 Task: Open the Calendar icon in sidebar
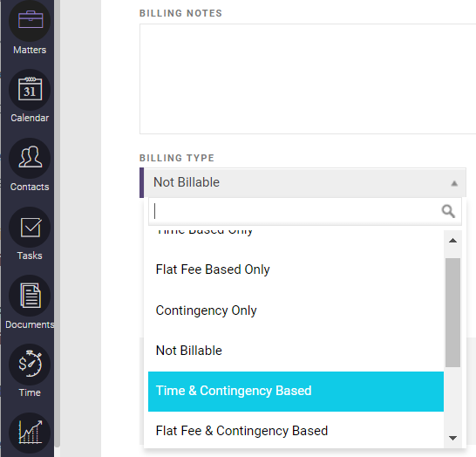point(30,90)
